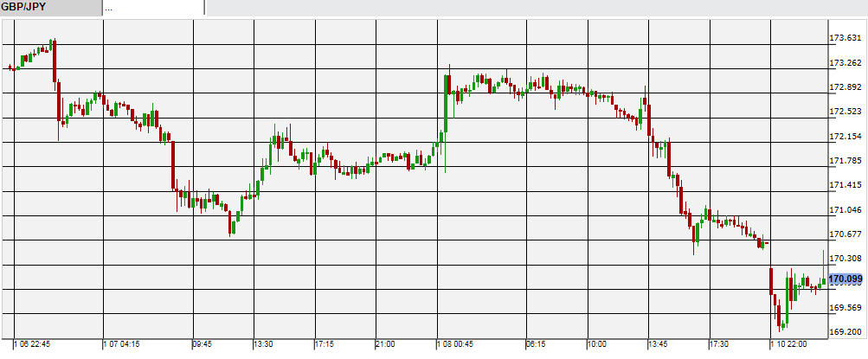Select the 06:15 time axis marker

pyautogui.click(x=537, y=344)
